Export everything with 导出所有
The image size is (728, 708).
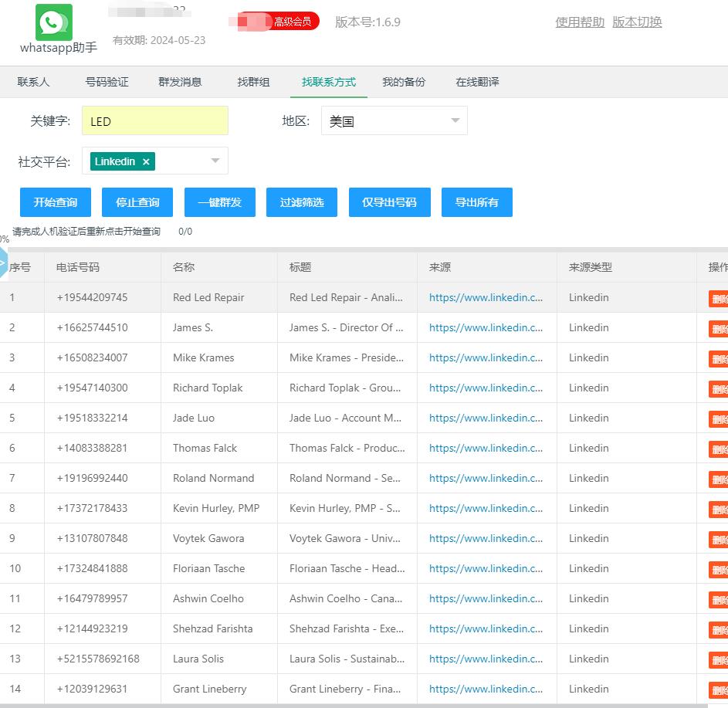click(476, 202)
